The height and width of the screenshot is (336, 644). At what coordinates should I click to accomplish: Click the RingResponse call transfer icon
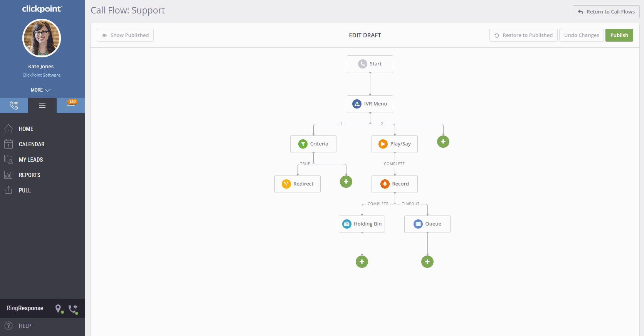[73, 309]
